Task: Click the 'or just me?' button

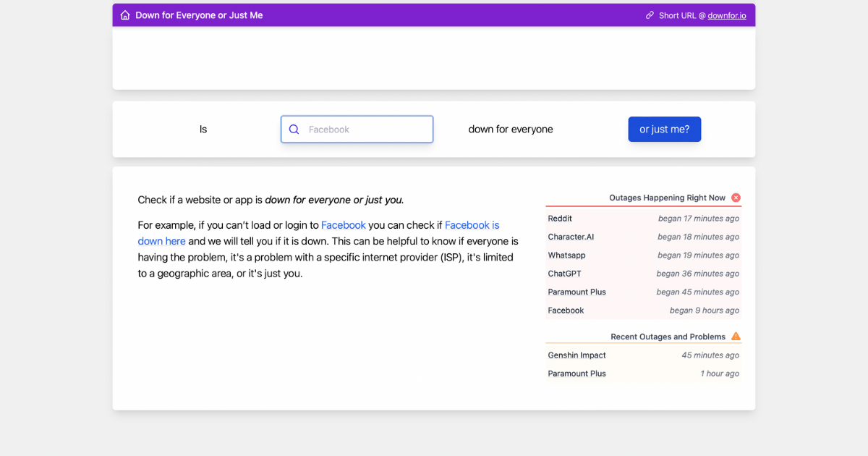Action: click(665, 130)
